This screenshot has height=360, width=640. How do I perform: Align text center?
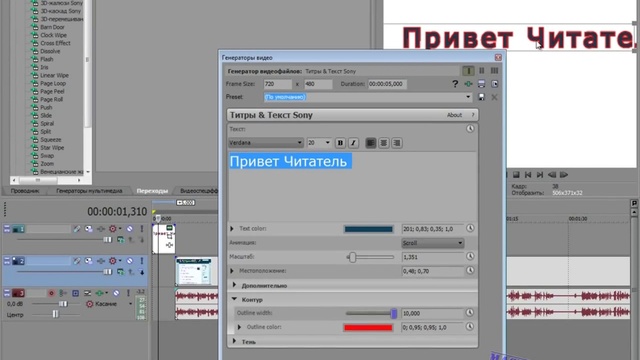(x=384, y=143)
